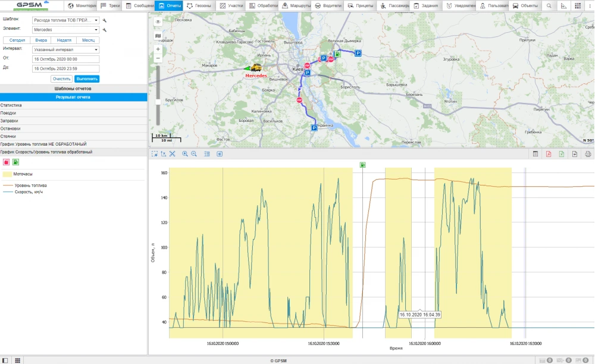Toggle the map visibility eye icon
Viewport: 595px width, 364px height.
(158, 21)
